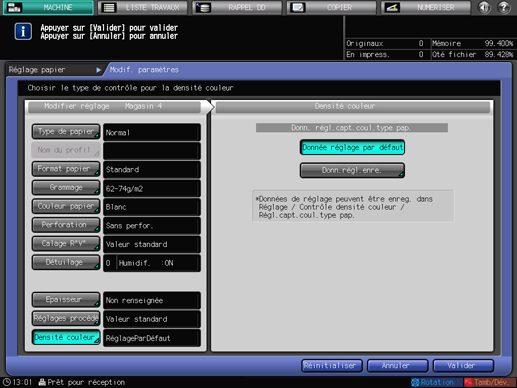
Task: Select the Réglage papier breadcrumb
Action: click(37, 70)
